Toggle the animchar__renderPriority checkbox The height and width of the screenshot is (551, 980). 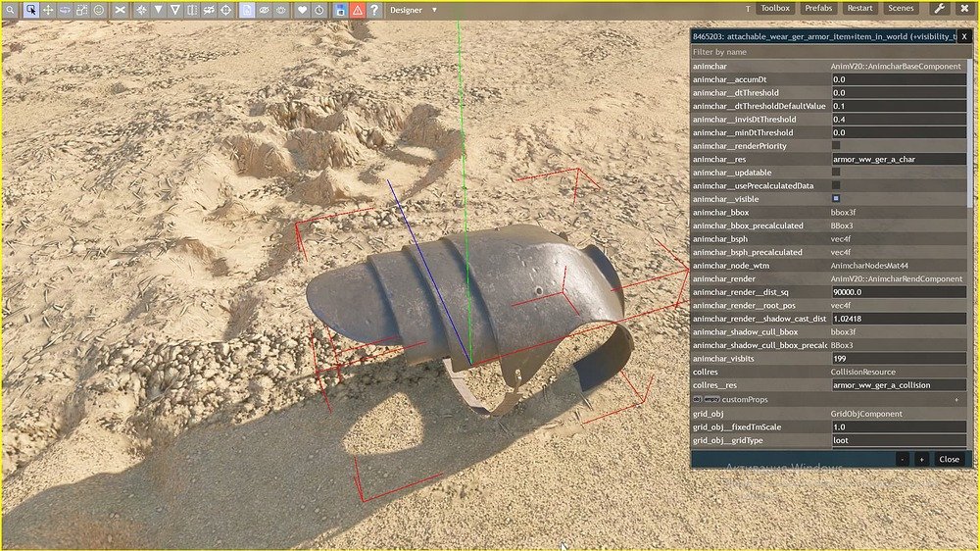pos(836,146)
